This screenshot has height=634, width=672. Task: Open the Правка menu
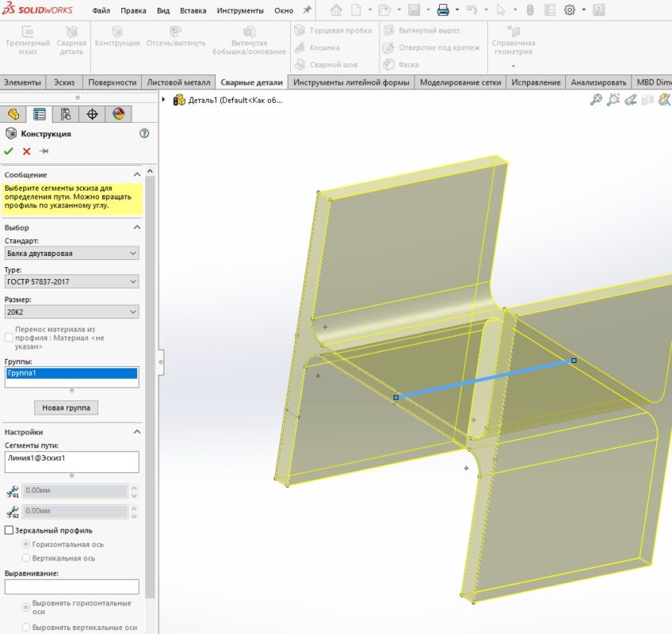click(133, 10)
